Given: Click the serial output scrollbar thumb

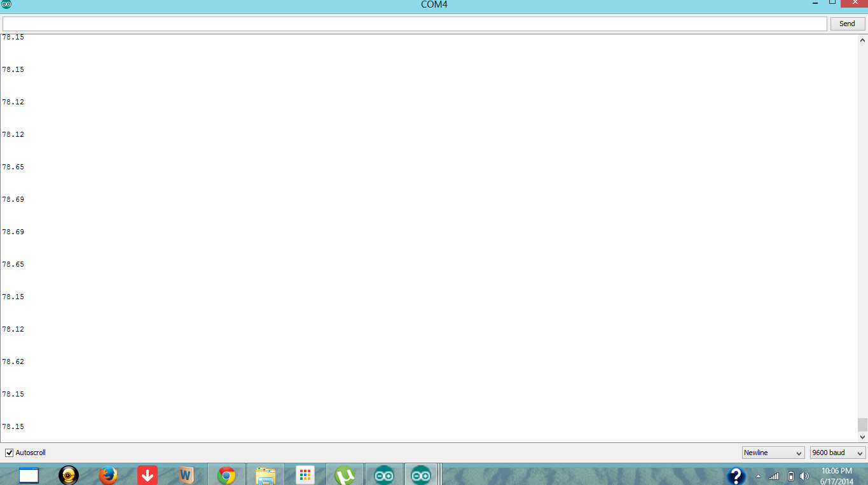Looking at the screenshot, I should [x=862, y=425].
